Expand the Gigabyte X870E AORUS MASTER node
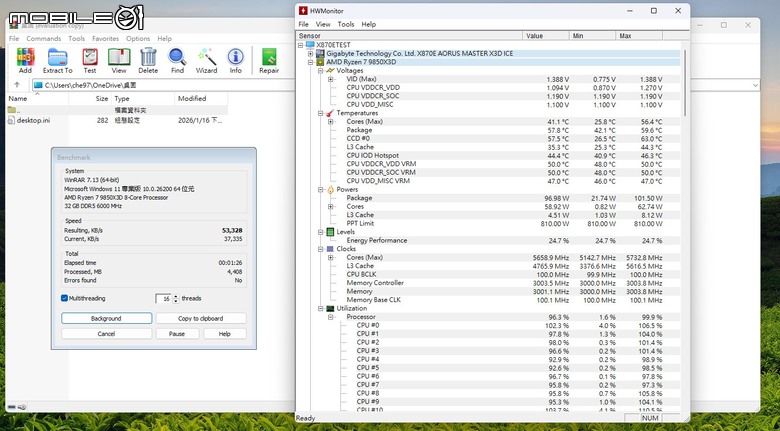 (311, 53)
